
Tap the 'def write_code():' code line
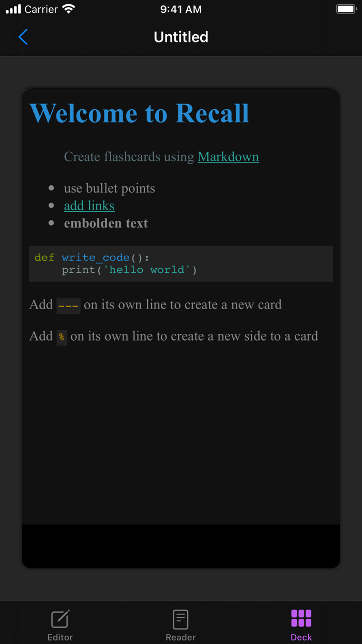tap(92, 257)
